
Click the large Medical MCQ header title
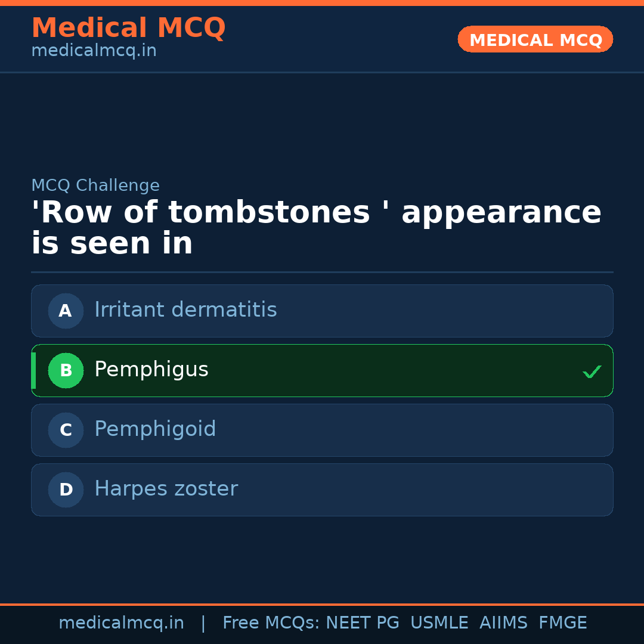[x=128, y=28]
